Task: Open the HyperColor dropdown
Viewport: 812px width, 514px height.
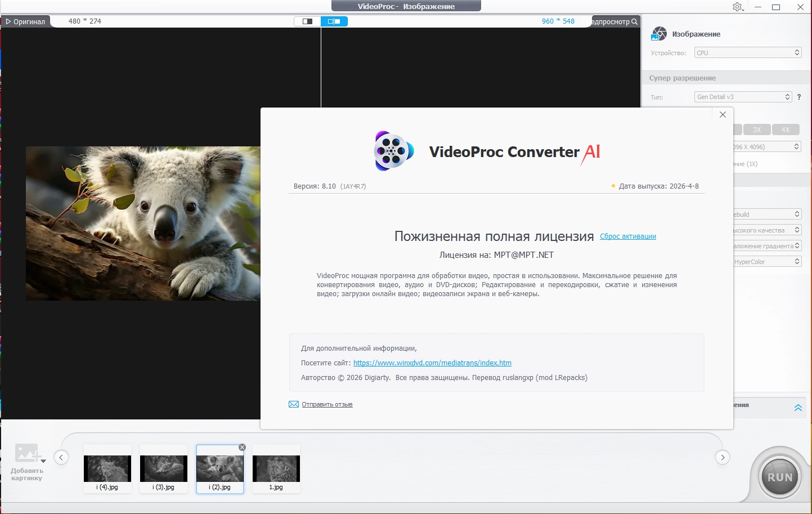Action: (768, 261)
